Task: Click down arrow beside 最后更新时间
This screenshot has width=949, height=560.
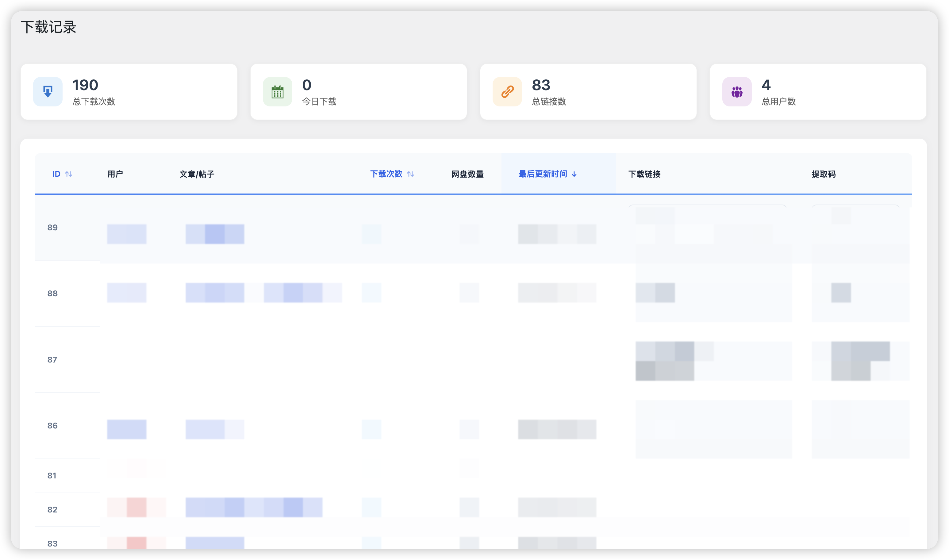Action: pyautogui.click(x=574, y=174)
